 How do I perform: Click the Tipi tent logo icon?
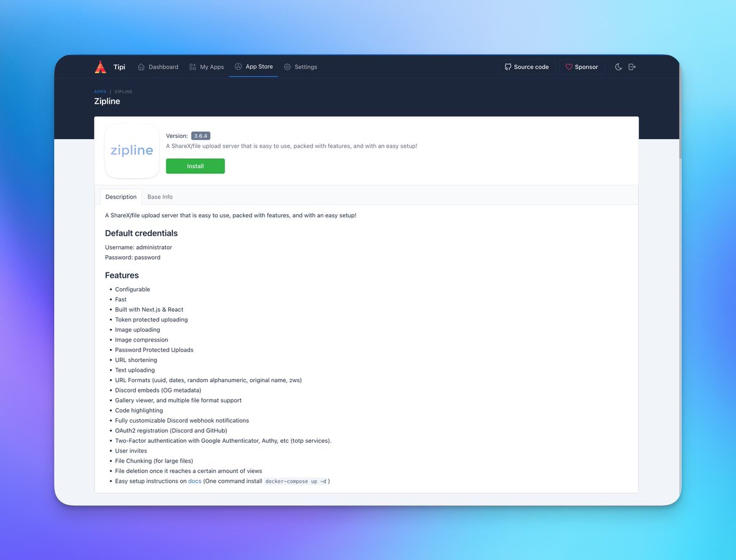coord(101,66)
